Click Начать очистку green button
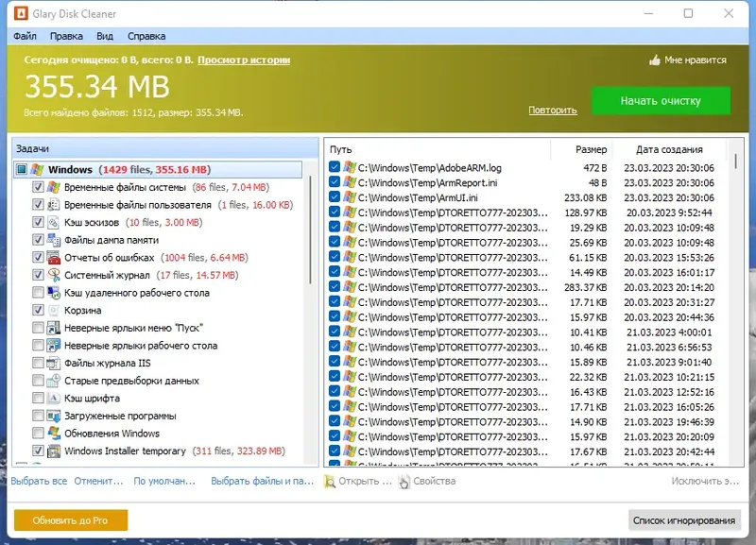 click(661, 101)
